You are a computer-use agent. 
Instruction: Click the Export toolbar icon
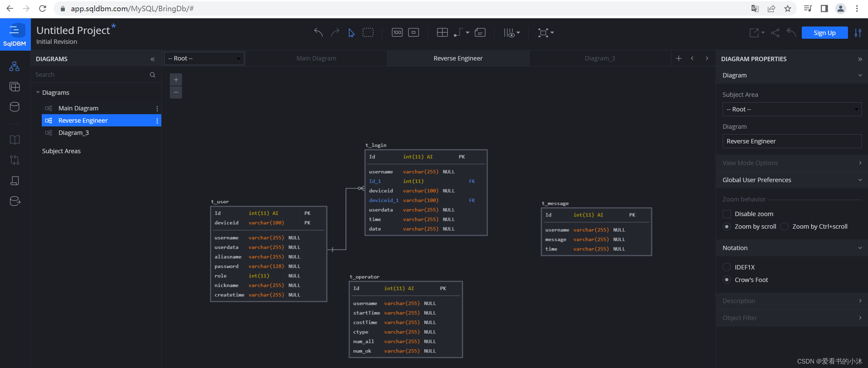(x=754, y=33)
